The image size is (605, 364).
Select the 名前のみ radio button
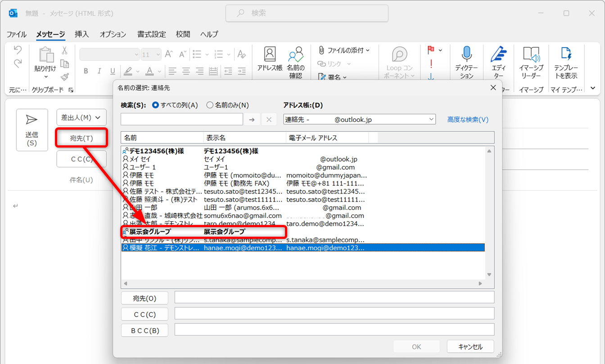click(x=210, y=105)
